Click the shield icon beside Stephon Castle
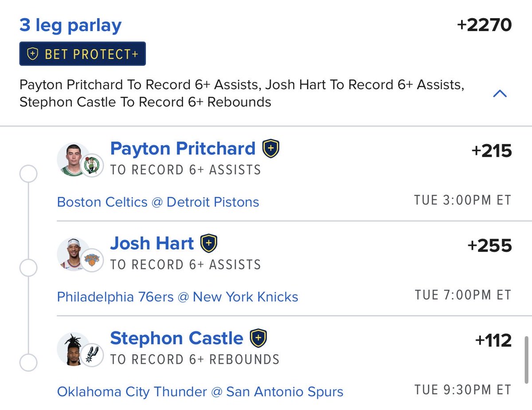 point(258,338)
